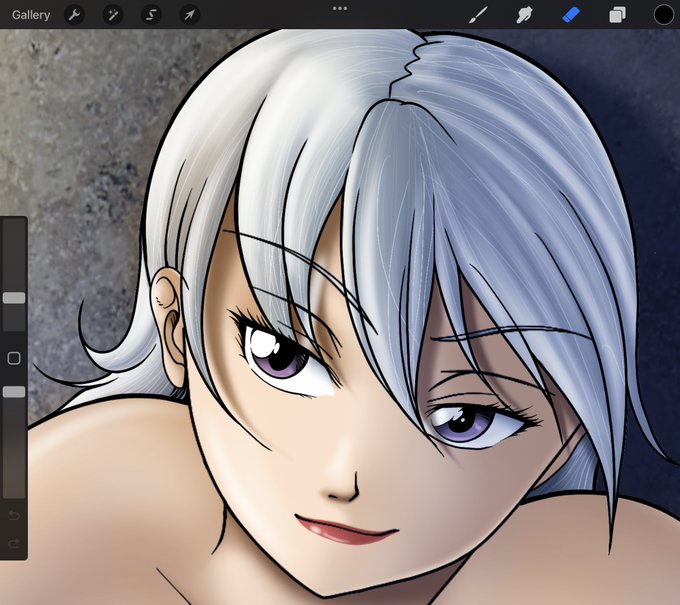Viewport: 680px width, 605px height.
Task: Open the Adjustments magic wand menu
Action: tap(113, 15)
